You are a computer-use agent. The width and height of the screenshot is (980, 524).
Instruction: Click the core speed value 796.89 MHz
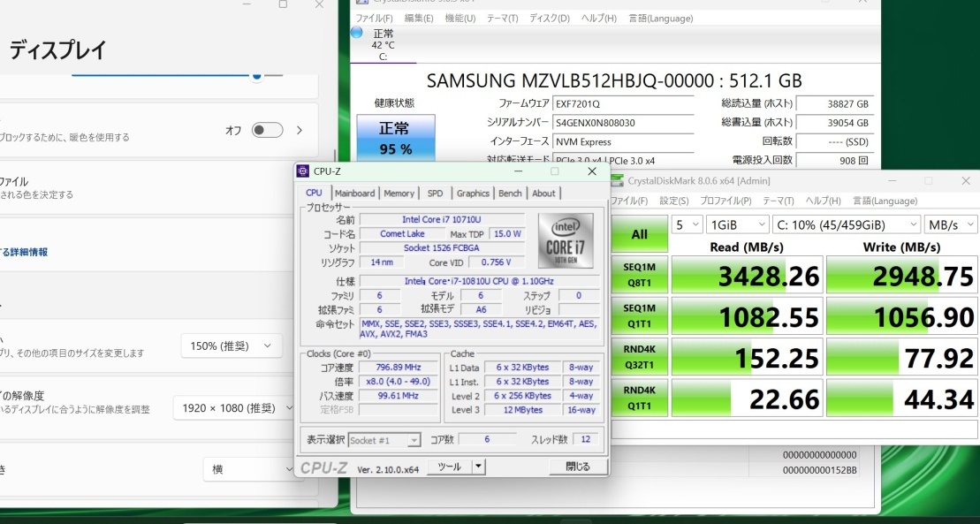coord(399,368)
